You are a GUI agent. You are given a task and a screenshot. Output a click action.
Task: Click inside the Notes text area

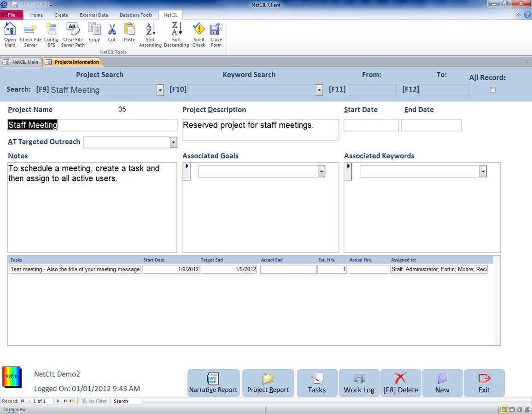[x=92, y=207]
